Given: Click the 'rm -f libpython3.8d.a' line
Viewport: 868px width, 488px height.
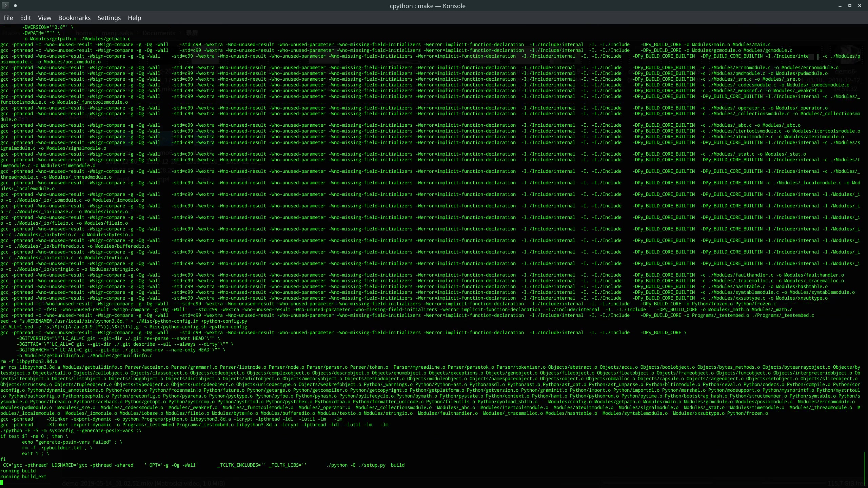Looking at the screenshot, I should [29, 361].
